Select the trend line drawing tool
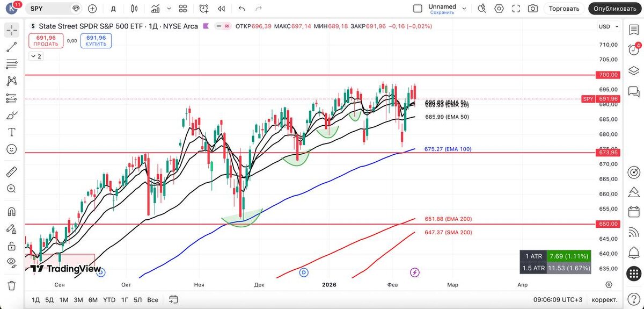This screenshot has height=309, width=644. pyautogui.click(x=12, y=47)
